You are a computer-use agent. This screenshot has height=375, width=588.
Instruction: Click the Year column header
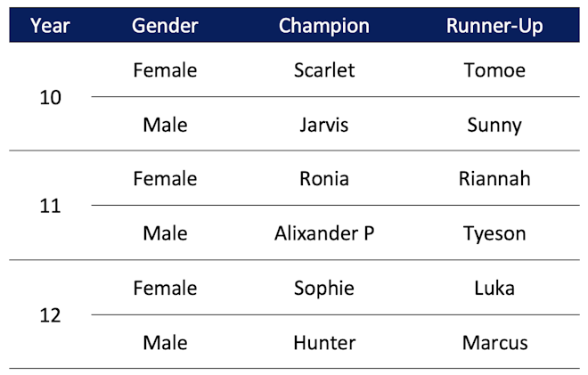pos(50,26)
